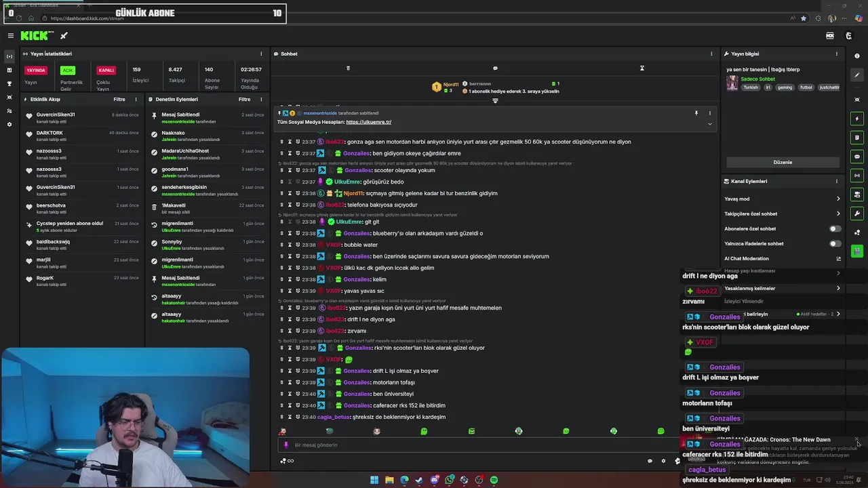Open the hamburger menu beside Kick logo
Screen dimensions: 868x488
click(10, 36)
